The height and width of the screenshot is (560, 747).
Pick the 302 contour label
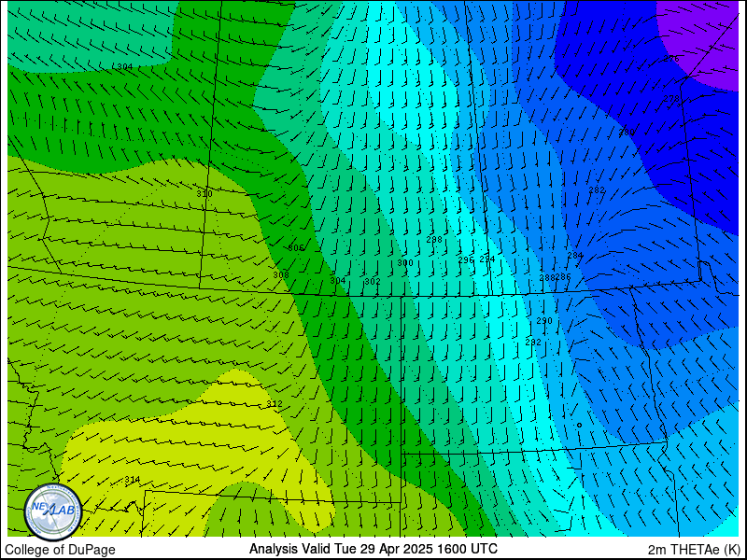(373, 282)
